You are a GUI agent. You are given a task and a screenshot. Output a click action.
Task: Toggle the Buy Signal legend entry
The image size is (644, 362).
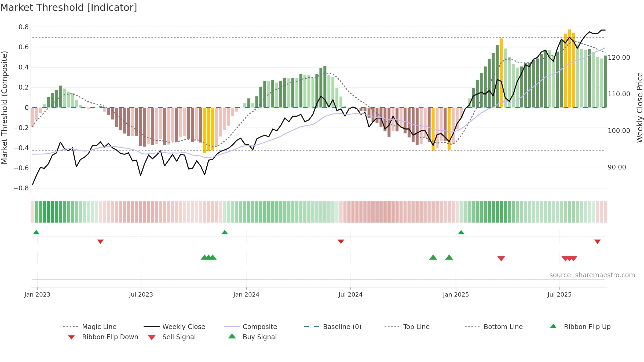click(252, 337)
